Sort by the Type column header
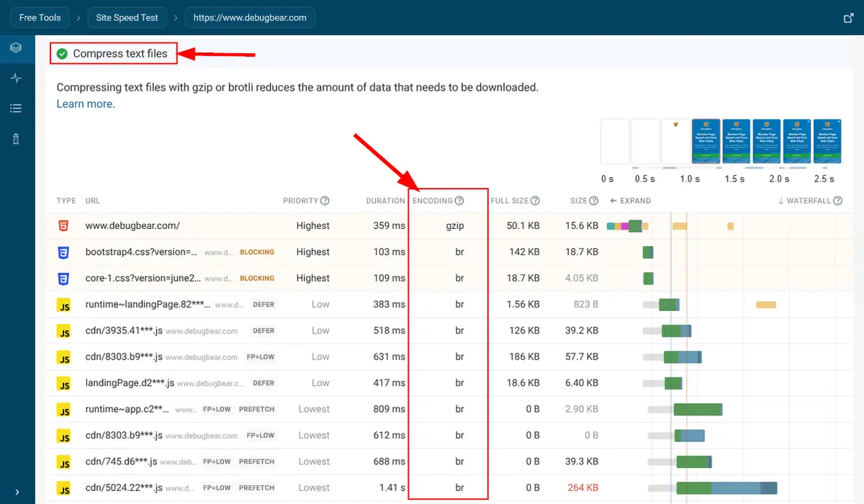 66,201
